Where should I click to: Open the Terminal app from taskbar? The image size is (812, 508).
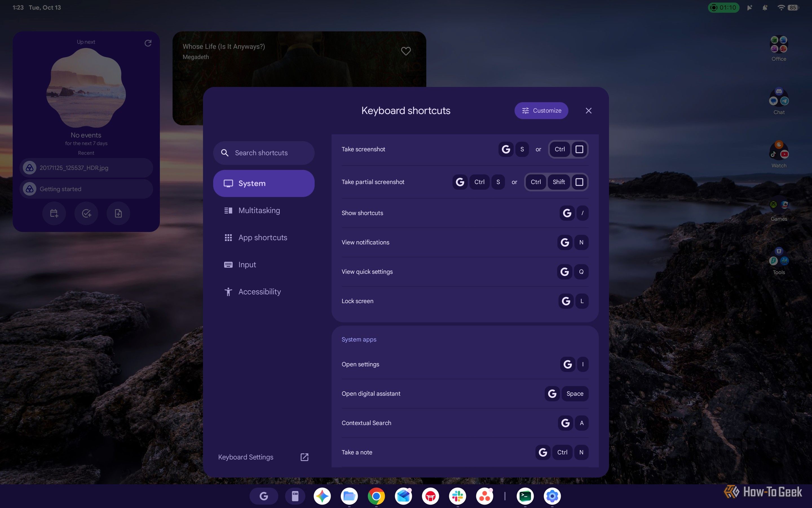(x=525, y=496)
